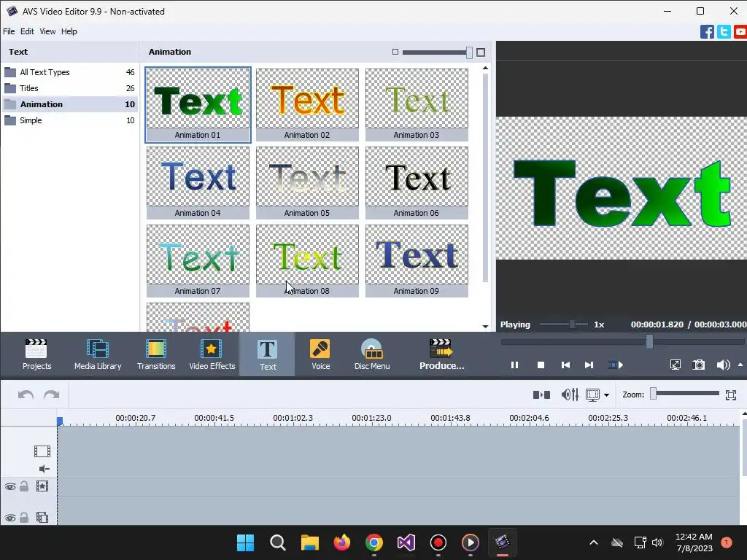Open the Disc Menu section
The height and width of the screenshot is (560, 747).
[372, 354]
